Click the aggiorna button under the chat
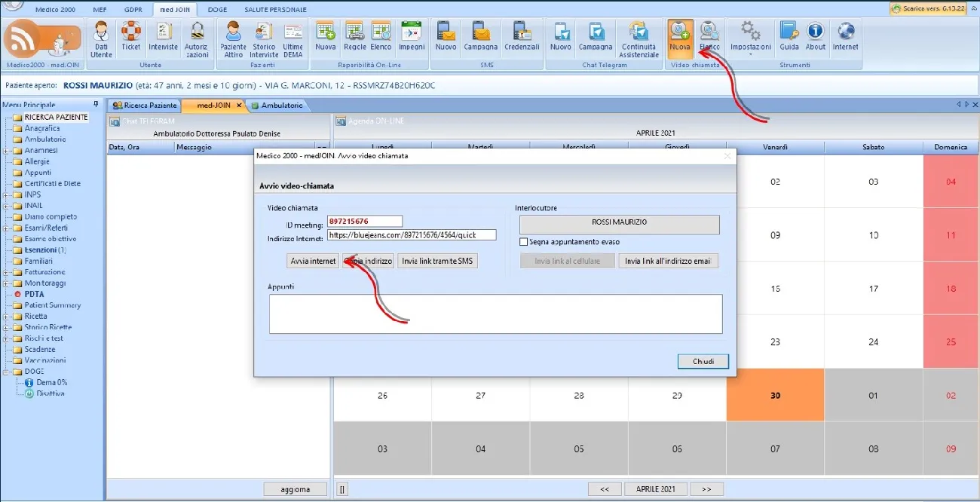Screen dimensions: 980x502 [x=296, y=489]
